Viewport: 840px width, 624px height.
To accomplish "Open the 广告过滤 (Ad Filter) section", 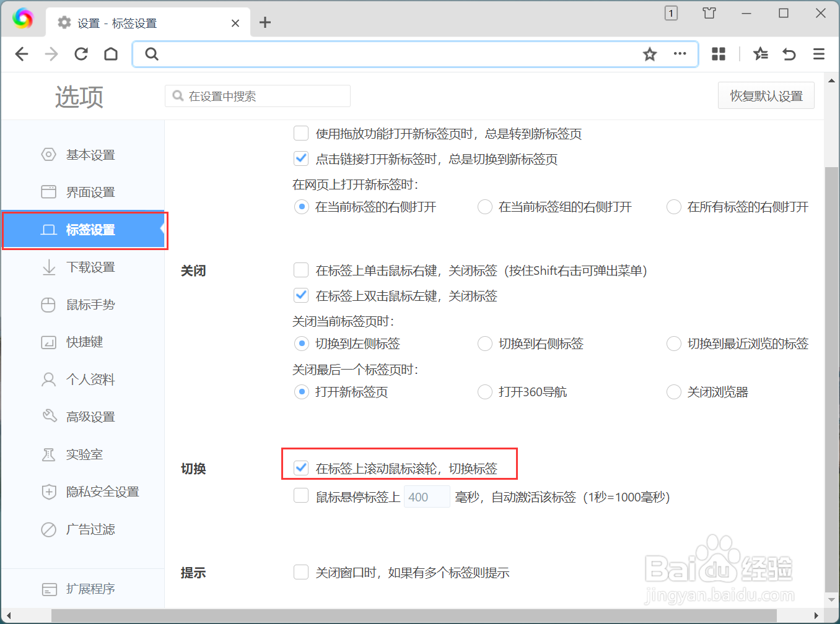I will (90, 529).
